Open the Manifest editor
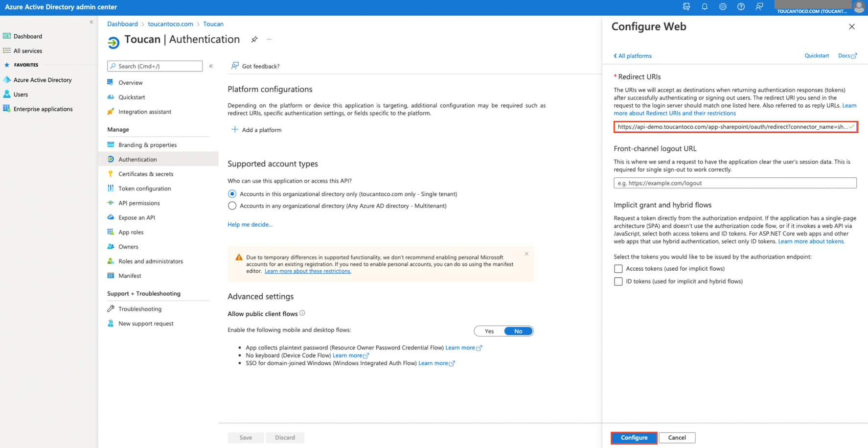The height and width of the screenshot is (448, 868). pos(130,276)
